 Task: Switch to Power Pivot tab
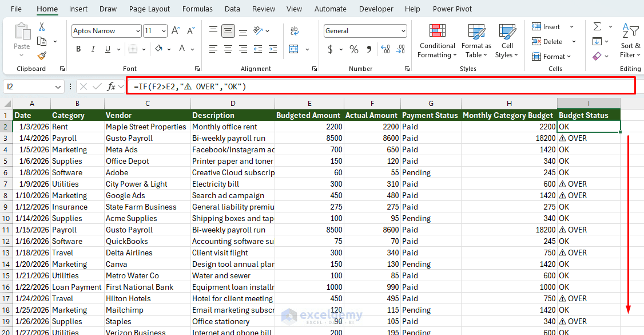click(x=452, y=9)
